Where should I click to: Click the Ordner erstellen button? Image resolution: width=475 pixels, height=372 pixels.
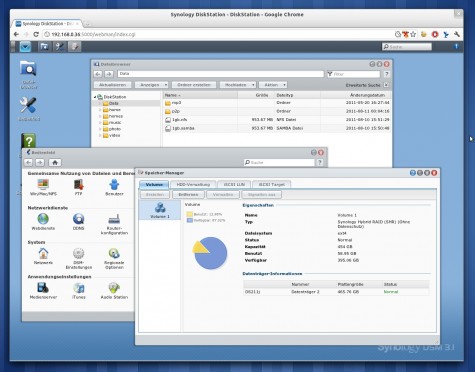[x=194, y=85]
